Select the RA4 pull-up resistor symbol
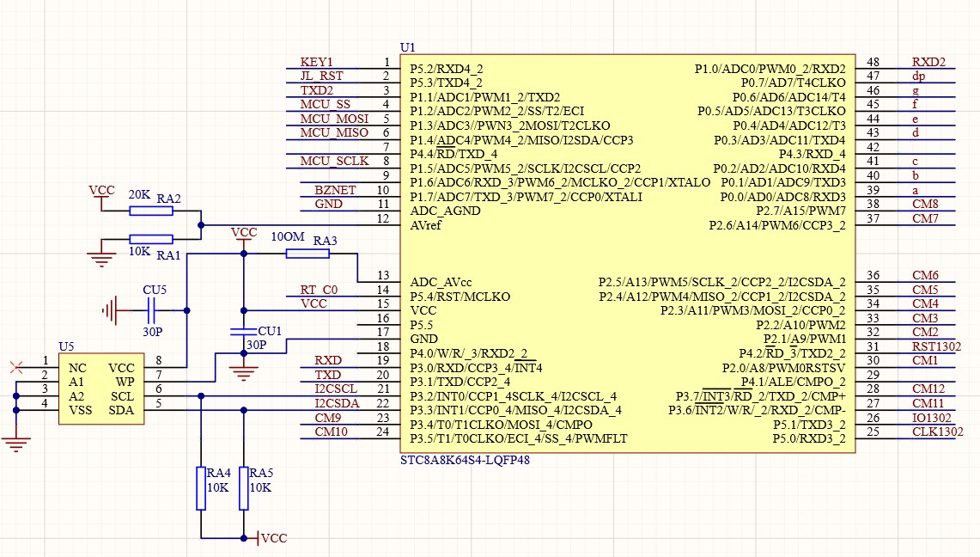 coord(201,488)
